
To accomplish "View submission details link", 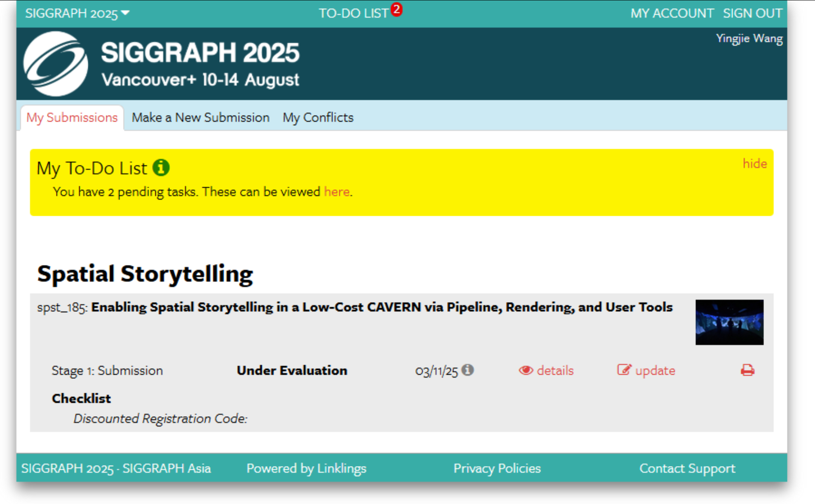I will click(x=555, y=371).
